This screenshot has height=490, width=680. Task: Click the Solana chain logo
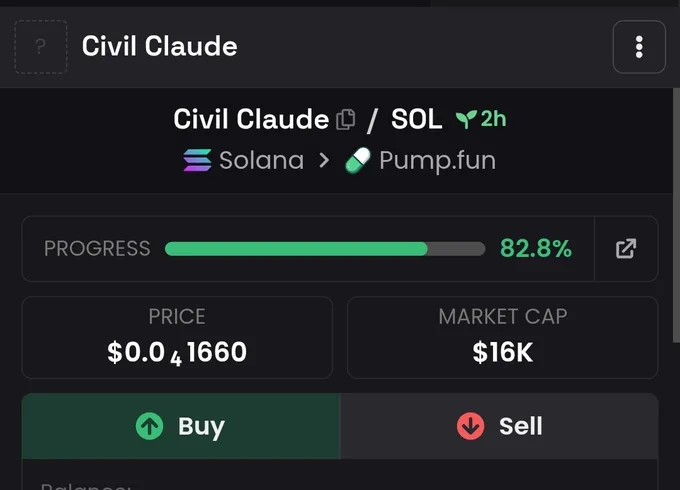197,160
